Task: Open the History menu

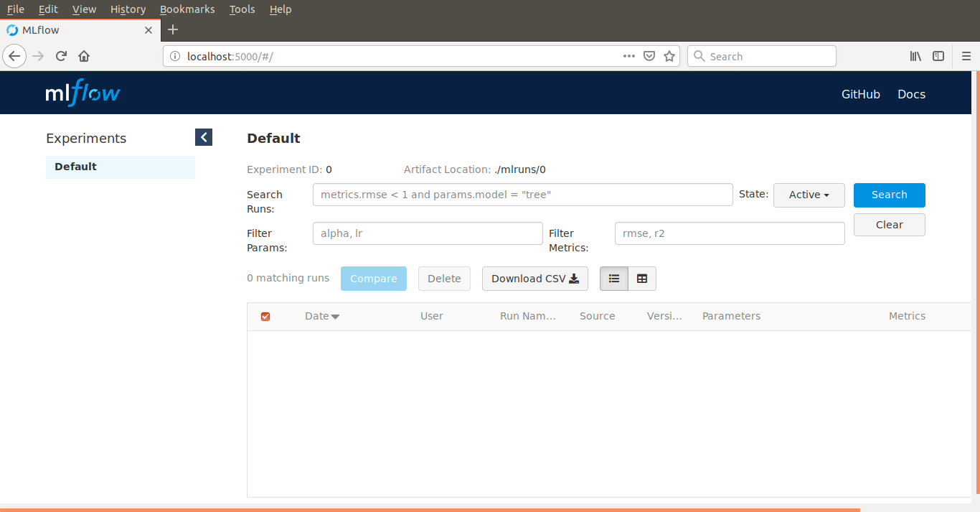Action: click(128, 9)
